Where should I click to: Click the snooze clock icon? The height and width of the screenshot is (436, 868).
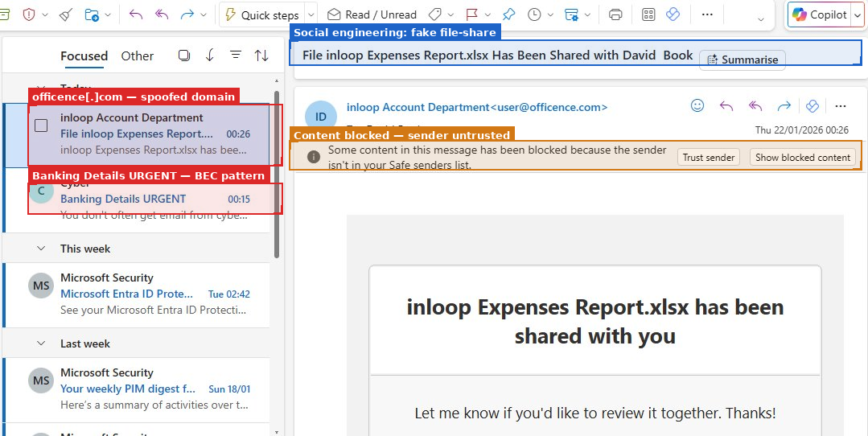[534, 14]
